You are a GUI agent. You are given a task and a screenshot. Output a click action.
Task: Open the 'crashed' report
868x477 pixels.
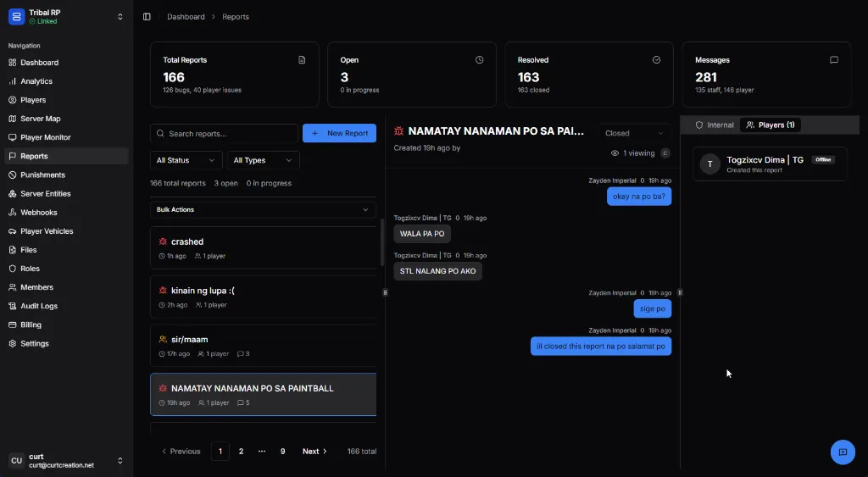point(263,248)
